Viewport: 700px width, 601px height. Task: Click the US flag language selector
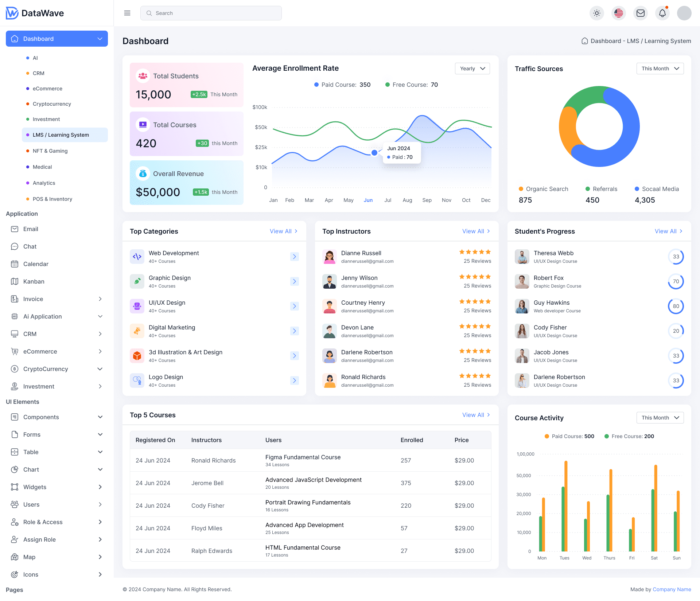click(619, 13)
